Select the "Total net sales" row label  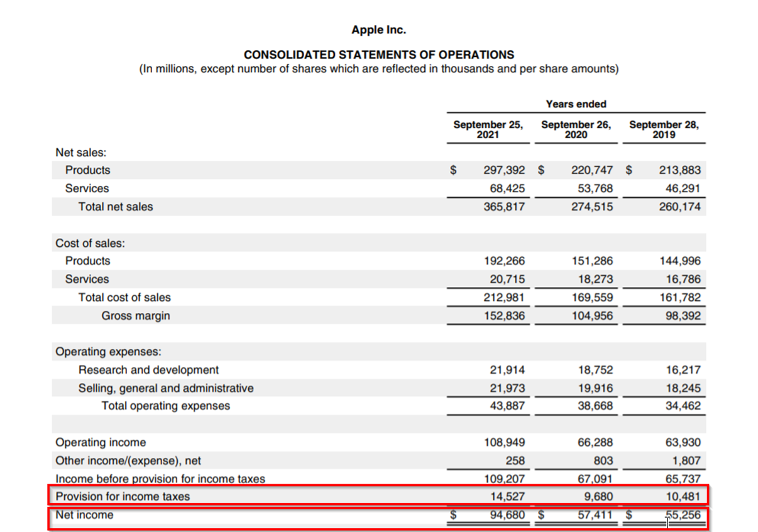(x=116, y=207)
